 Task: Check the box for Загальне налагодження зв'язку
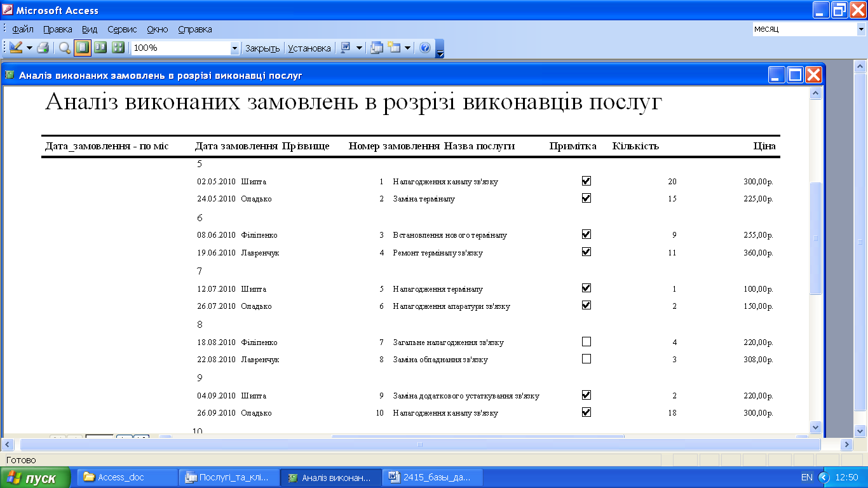[587, 342]
